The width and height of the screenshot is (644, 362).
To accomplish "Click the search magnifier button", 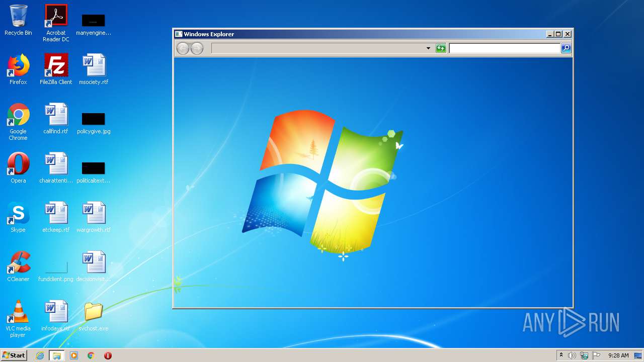I will coord(566,48).
